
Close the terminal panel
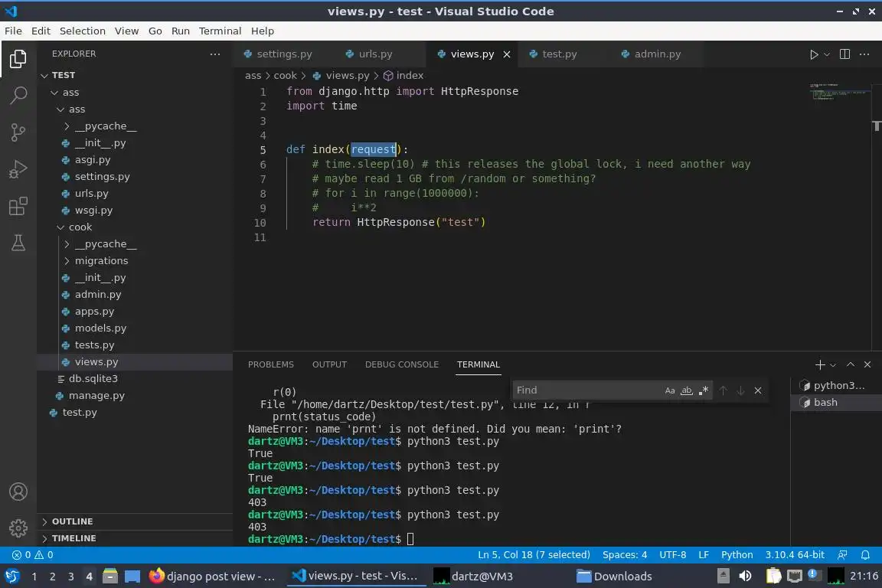(x=867, y=364)
